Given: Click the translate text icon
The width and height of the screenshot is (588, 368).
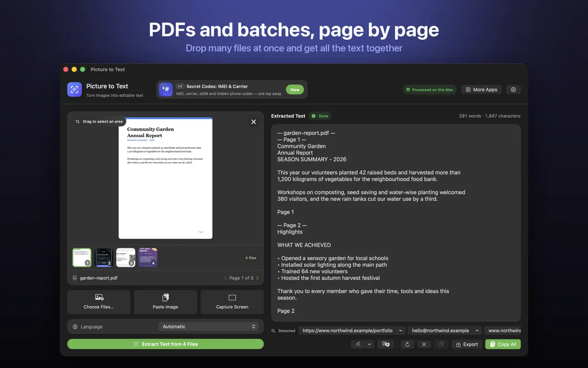Looking at the screenshot, I should tap(386, 344).
